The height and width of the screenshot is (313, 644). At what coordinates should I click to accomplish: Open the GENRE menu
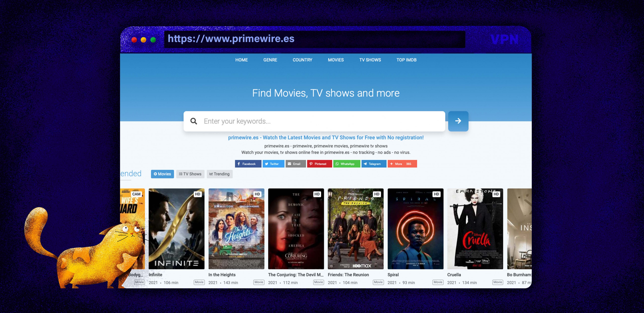pyautogui.click(x=270, y=60)
